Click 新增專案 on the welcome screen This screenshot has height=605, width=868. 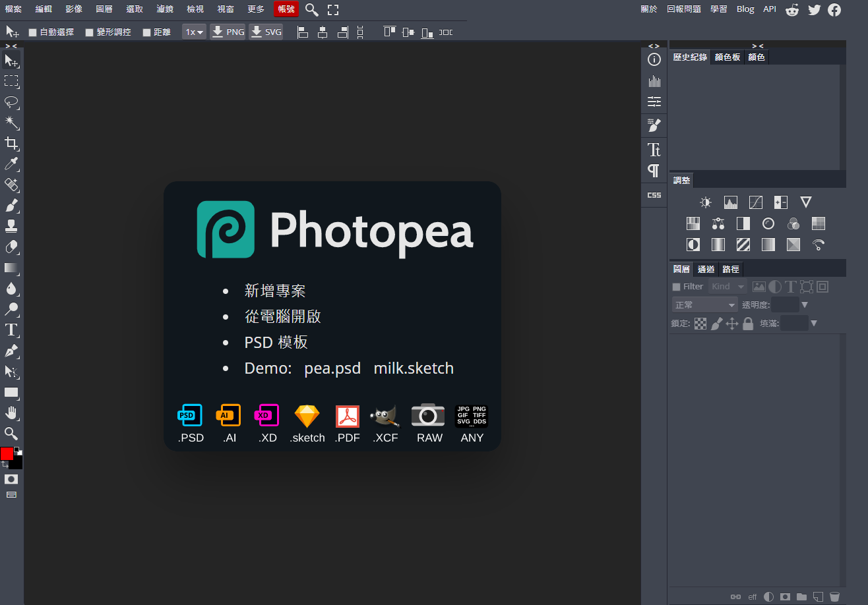(x=275, y=291)
